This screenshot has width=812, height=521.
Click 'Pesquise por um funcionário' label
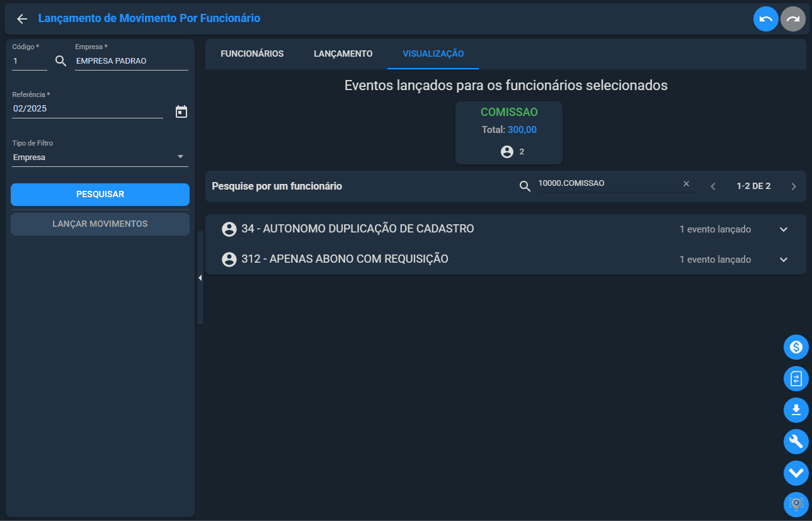click(x=277, y=186)
